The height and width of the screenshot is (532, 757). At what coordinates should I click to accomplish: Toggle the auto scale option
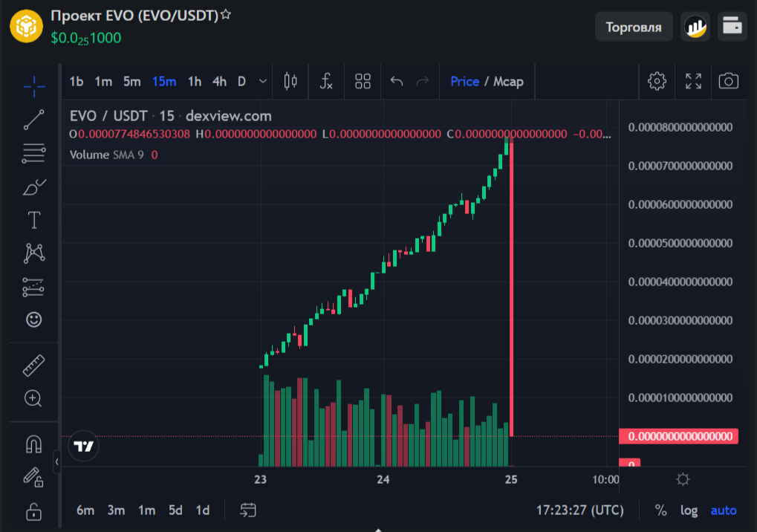pyautogui.click(x=724, y=510)
